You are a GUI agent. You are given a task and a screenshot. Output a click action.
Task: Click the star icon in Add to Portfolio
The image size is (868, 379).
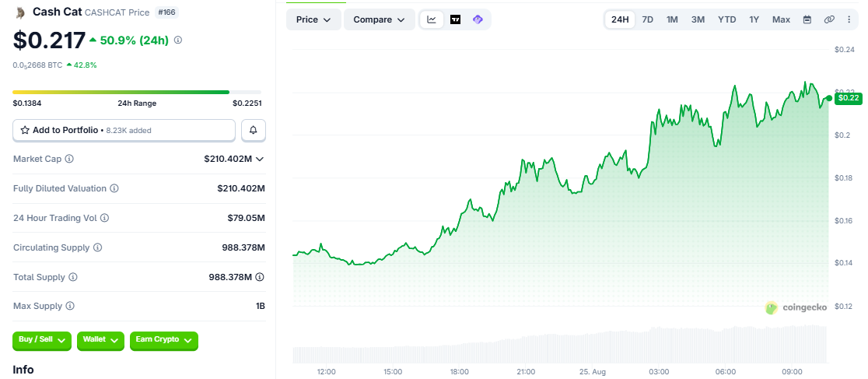[25, 130]
